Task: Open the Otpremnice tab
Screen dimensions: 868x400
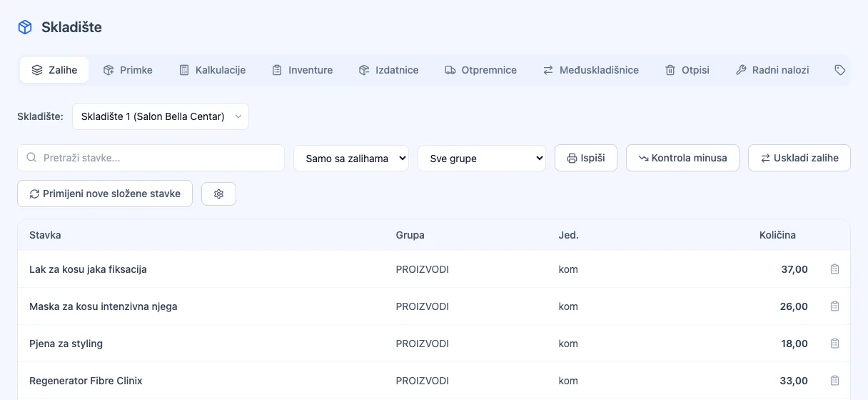Action: pos(480,70)
